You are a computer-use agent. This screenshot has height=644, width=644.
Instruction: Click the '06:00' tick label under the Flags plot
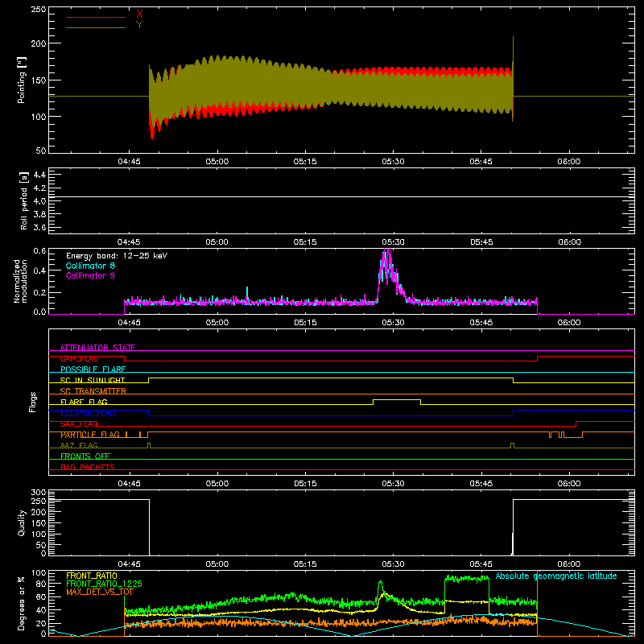(x=569, y=484)
